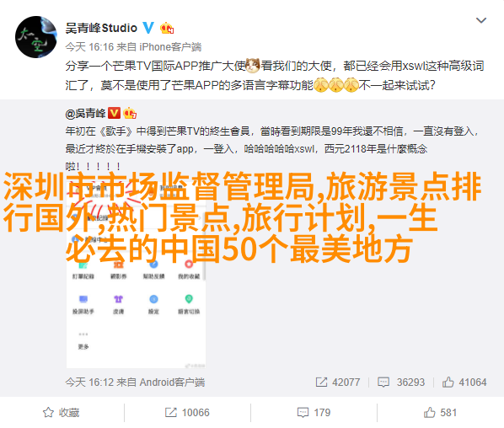Viewport: 504px width, 428px height.
Task: Open the post options chevron menu
Action: [x=481, y=20]
